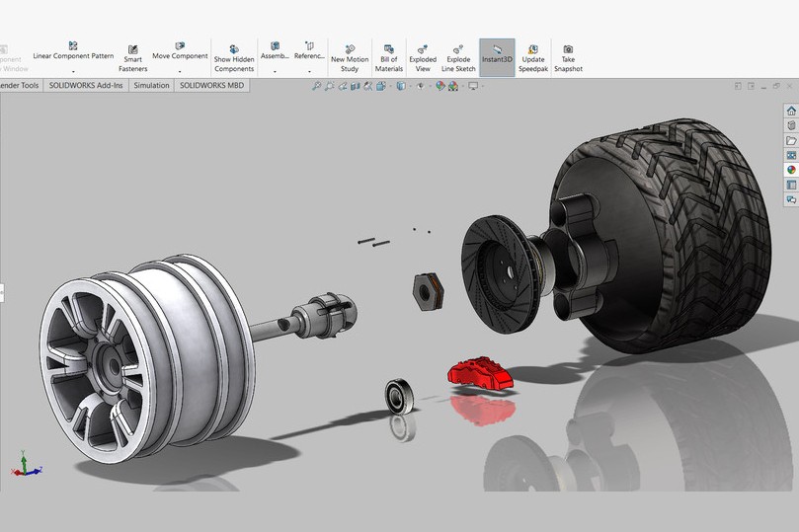The image size is (799, 532).
Task: Minimize the document window
Action: [763, 87]
